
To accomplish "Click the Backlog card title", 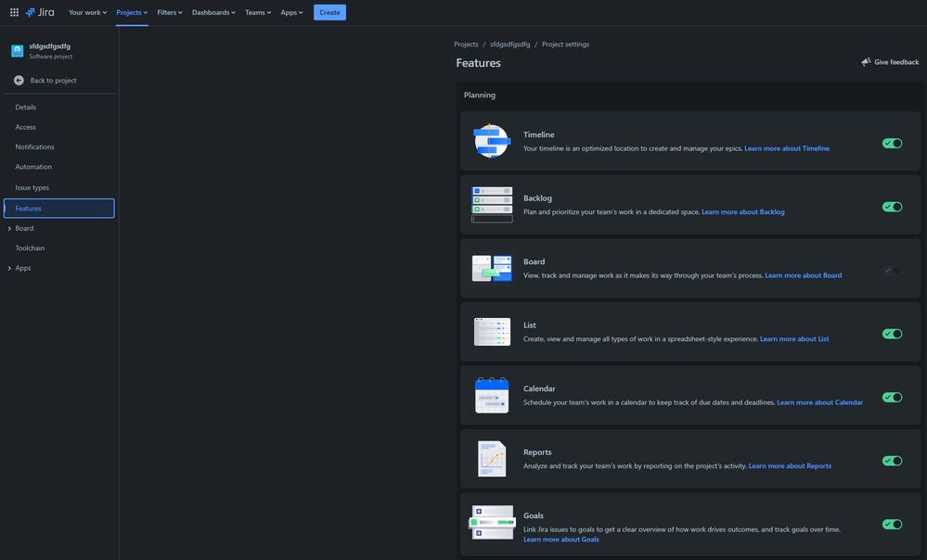I will pyautogui.click(x=537, y=197).
